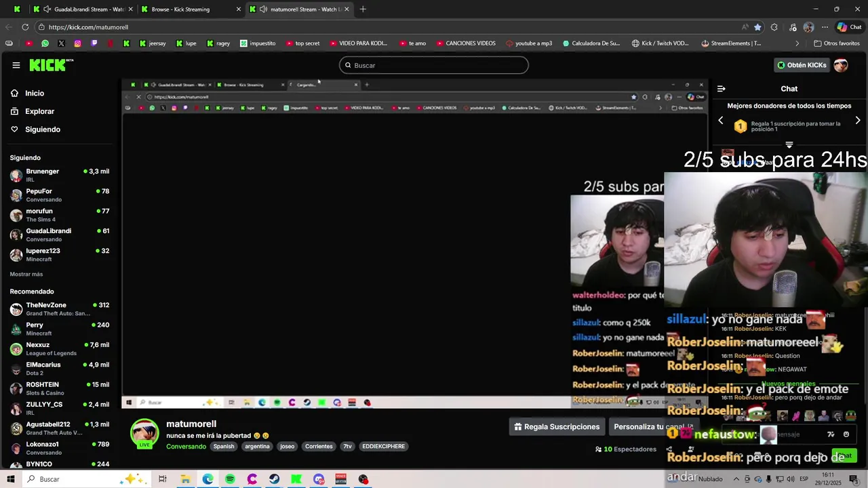Open the Otros favoritos folder
This screenshot has height=488, width=868.
click(837, 43)
